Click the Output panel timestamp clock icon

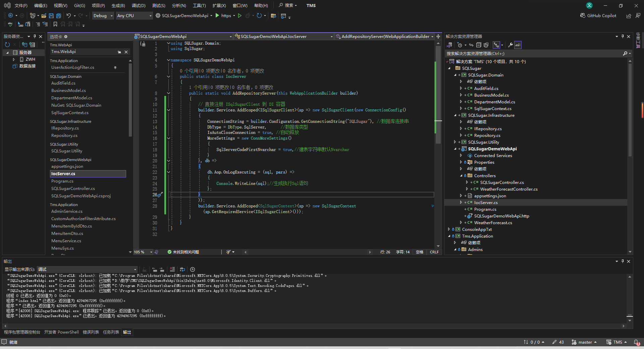pos(193,269)
